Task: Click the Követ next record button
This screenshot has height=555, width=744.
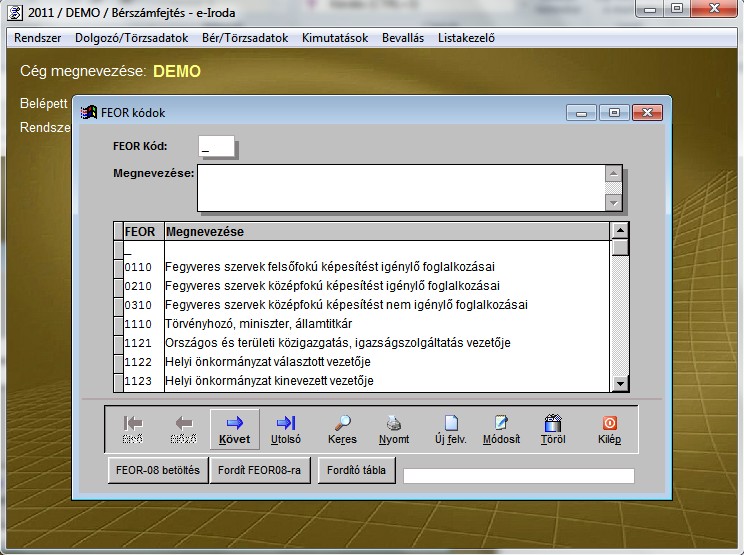Action: (x=234, y=428)
